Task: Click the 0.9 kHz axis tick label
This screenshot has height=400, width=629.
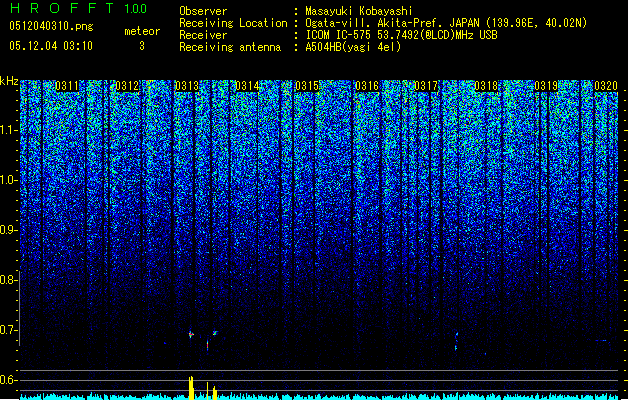Action: (8, 230)
